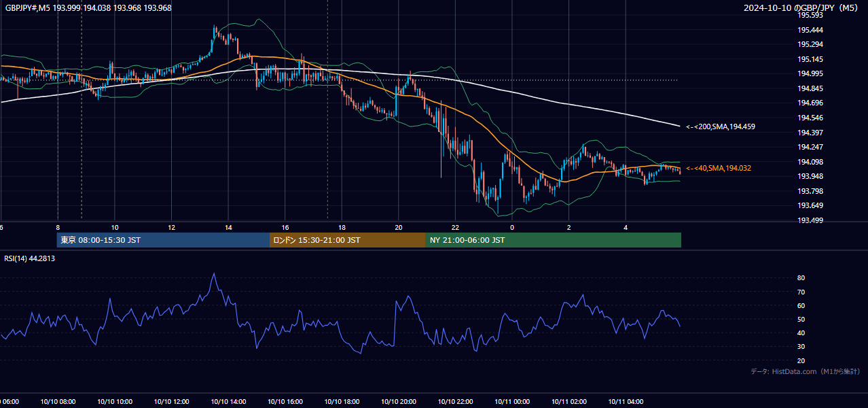Click the 10/10 08:00 date label

(x=58, y=402)
